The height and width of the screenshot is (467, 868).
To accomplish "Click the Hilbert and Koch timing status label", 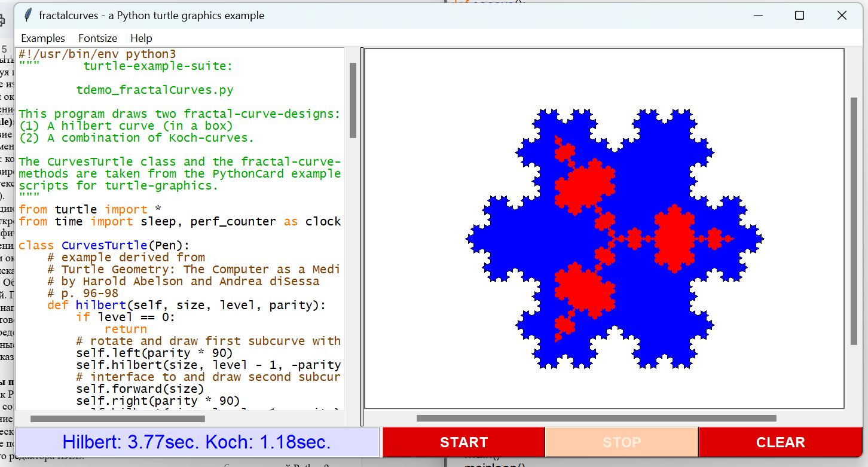I will [197, 442].
